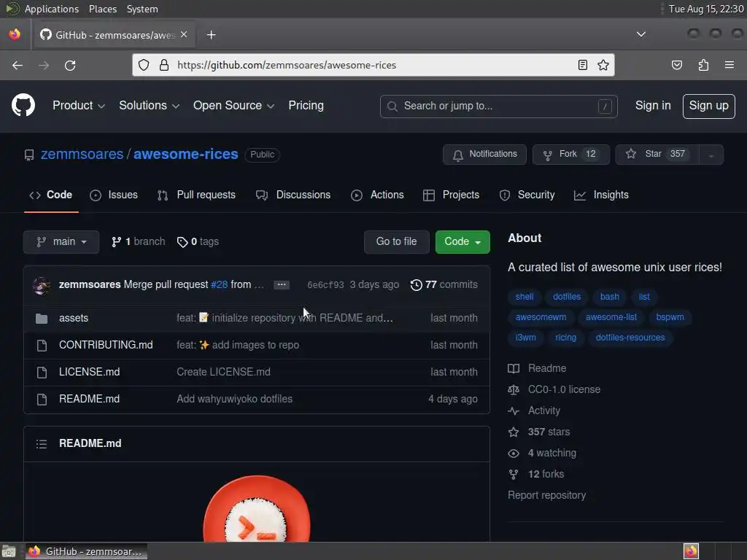Click the tracking protection shield icon
The image size is (747, 560).
(x=144, y=65)
